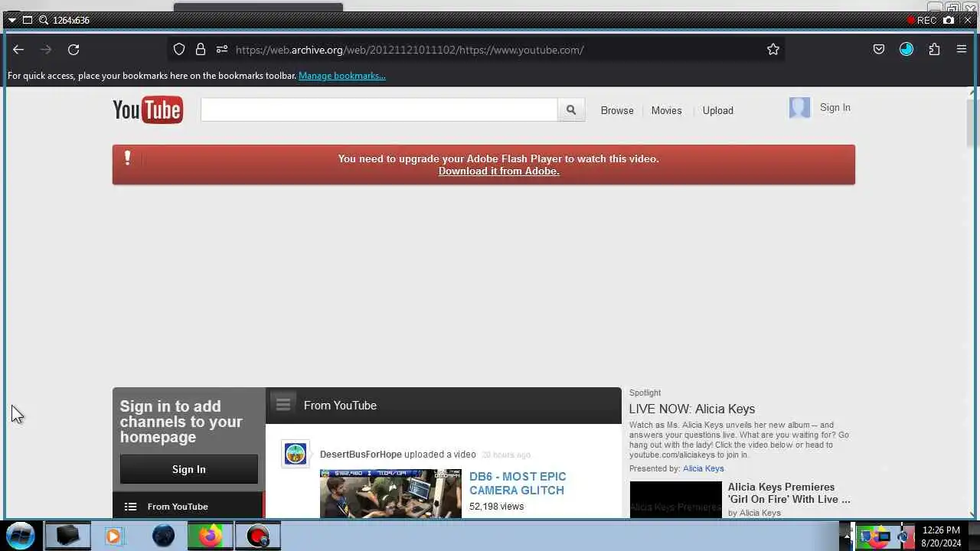Click the YouTube logo

point(148,110)
